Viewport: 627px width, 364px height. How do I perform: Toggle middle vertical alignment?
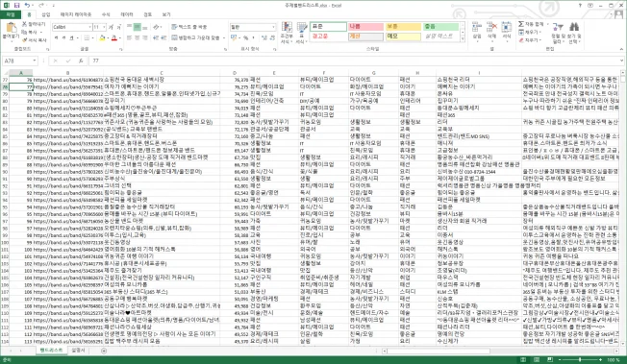click(137, 27)
